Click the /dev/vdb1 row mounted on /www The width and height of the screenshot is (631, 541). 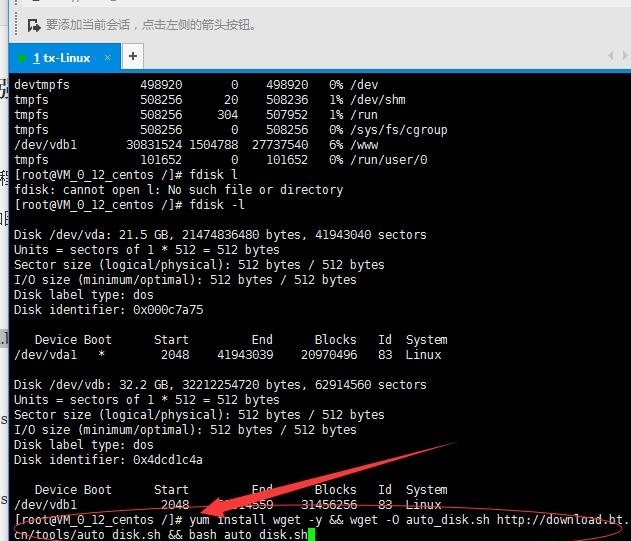196,145
